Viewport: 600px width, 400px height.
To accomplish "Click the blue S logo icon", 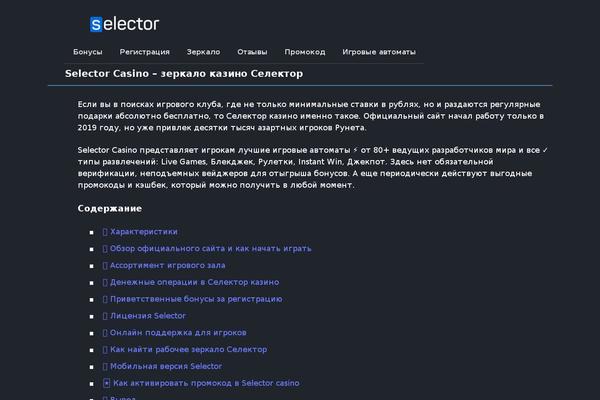I will pyautogui.click(x=96, y=24).
